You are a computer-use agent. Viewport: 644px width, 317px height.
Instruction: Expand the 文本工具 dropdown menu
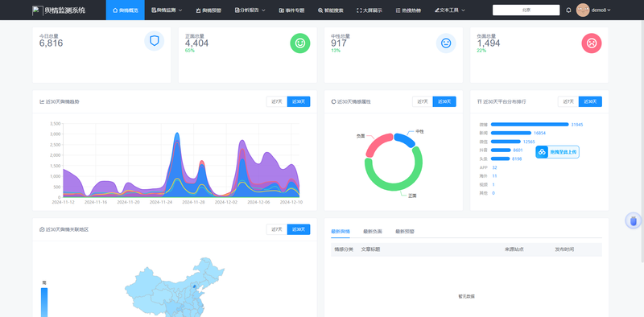point(450,10)
